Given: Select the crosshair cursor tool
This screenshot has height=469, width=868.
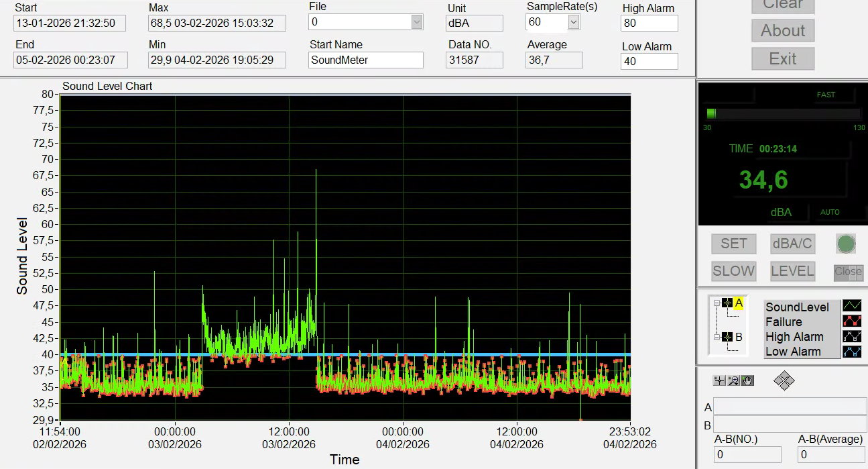Looking at the screenshot, I should point(719,380).
